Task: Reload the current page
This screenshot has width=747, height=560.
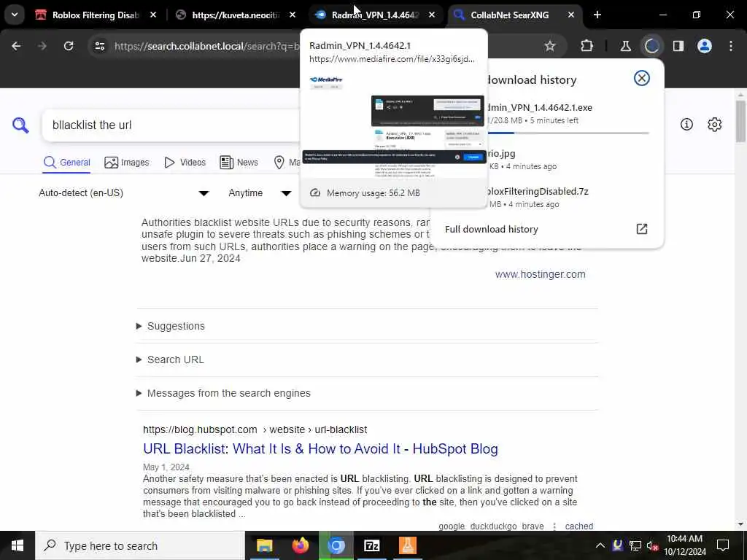Action: [69, 46]
